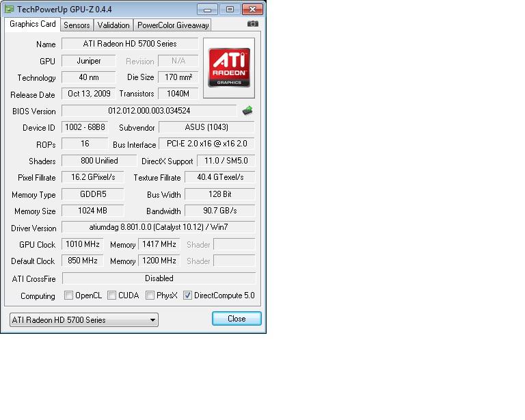Click the GPU field showing Juniper
This screenshot has width=525, height=420.
(x=89, y=61)
